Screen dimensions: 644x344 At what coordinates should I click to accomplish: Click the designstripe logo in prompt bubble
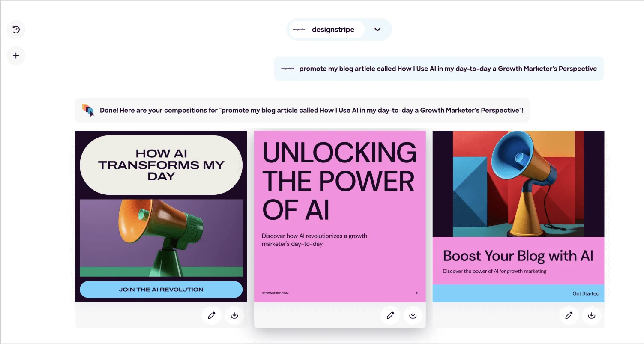point(287,69)
